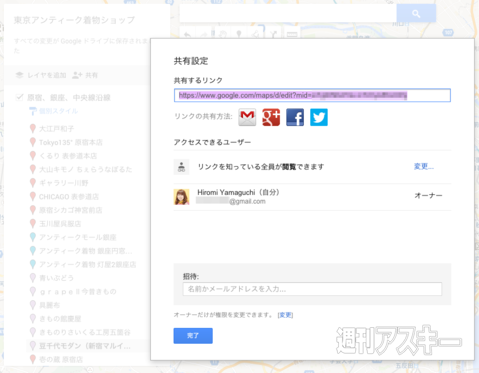This screenshot has width=479, height=373.
Task: Toggle the 原宿、銀座、中央線沿線 layer checkbox
Action: 19,97
